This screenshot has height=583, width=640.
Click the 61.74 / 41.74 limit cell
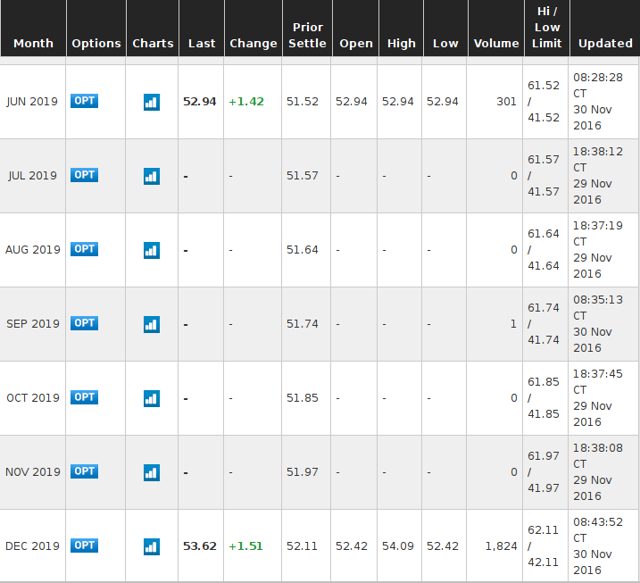(x=543, y=324)
